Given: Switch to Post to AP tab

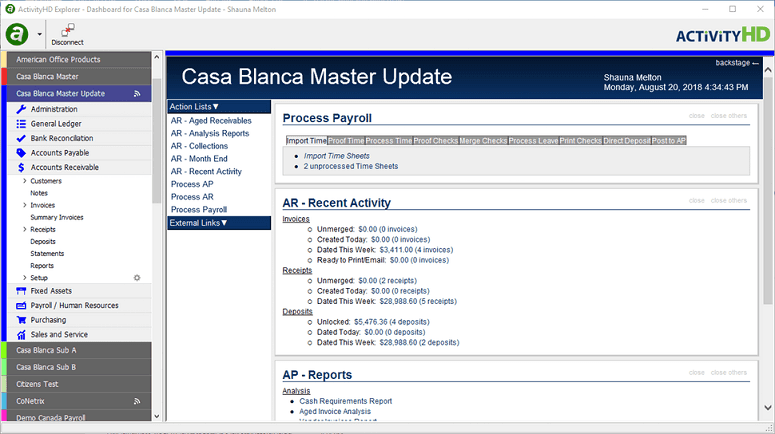Looking at the screenshot, I should pyautogui.click(x=669, y=141).
